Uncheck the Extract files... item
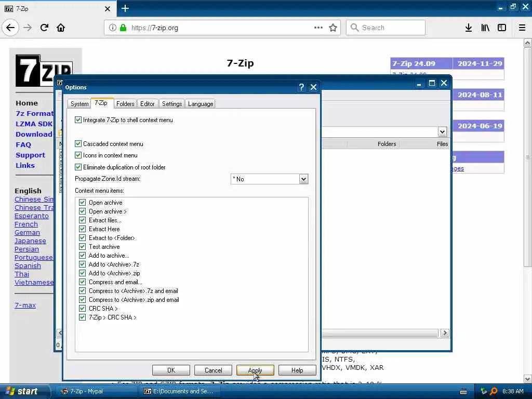 point(82,220)
